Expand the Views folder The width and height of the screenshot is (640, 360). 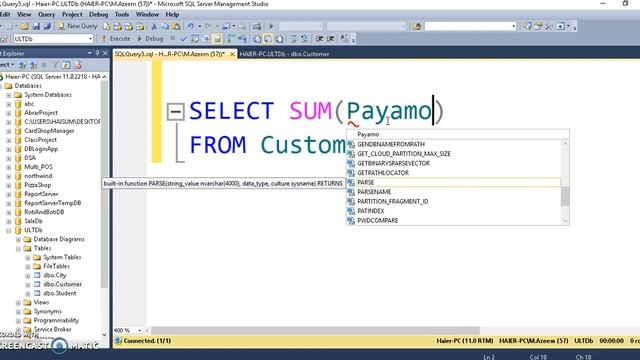coord(18,302)
